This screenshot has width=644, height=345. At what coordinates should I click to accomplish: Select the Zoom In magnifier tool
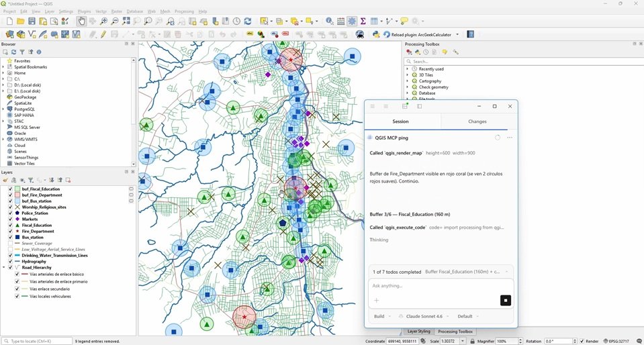tap(103, 21)
